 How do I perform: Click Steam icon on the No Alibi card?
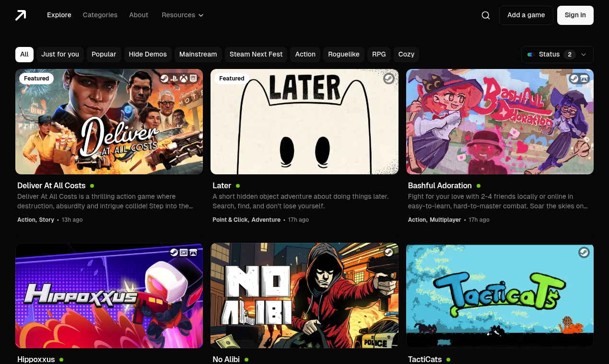point(389,252)
